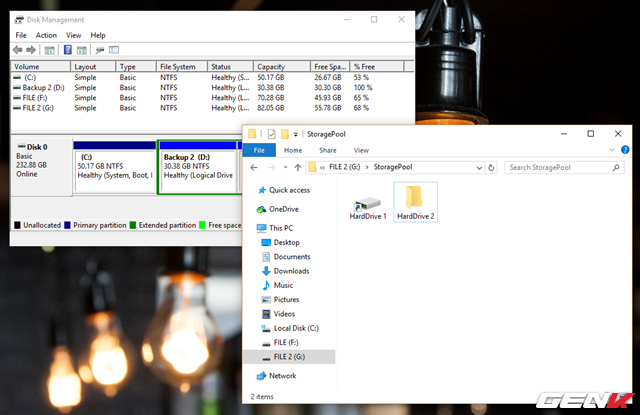Screen dimensions: 640x415
Task: Go up one folder level in Explorer
Action: pyautogui.click(x=296, y=167)
